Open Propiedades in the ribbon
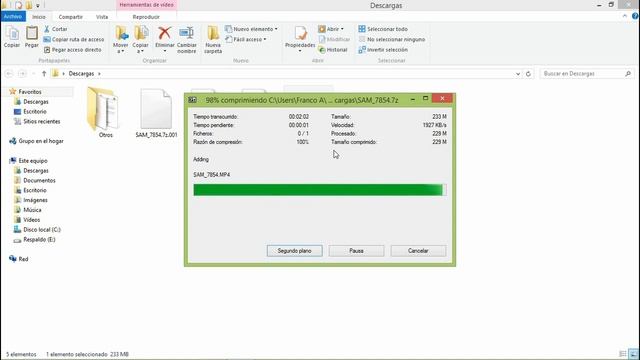This screenshot has height=360, width=640. pos(300,39)
